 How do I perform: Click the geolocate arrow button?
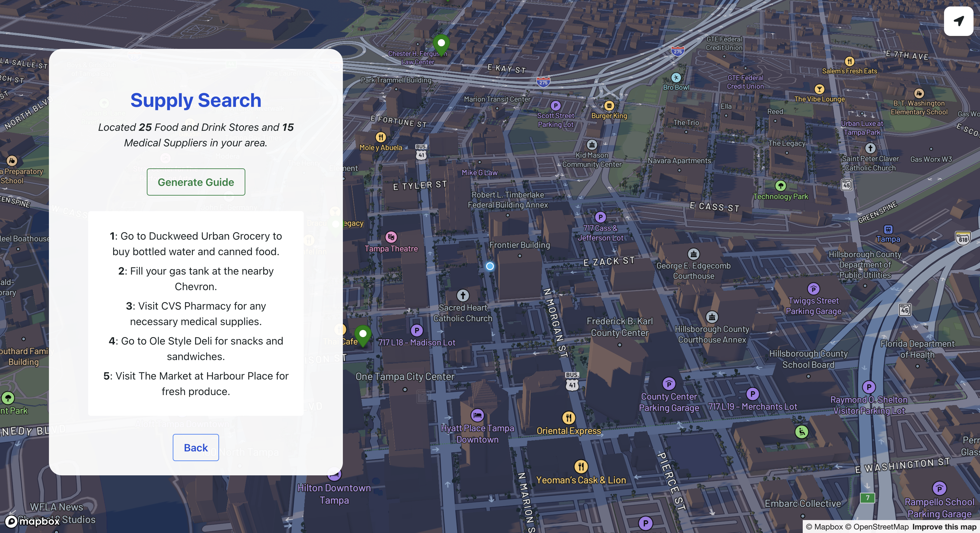coord(958,21)
